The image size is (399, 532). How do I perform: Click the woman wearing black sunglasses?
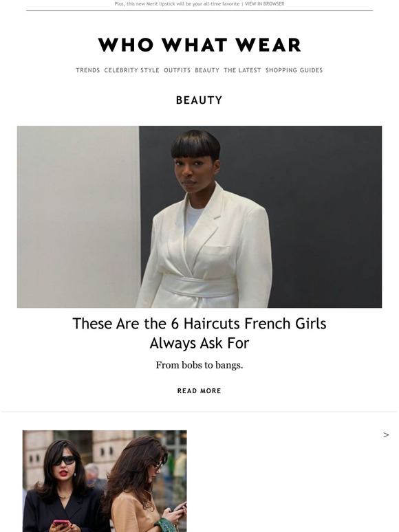(x=63, y=485)
